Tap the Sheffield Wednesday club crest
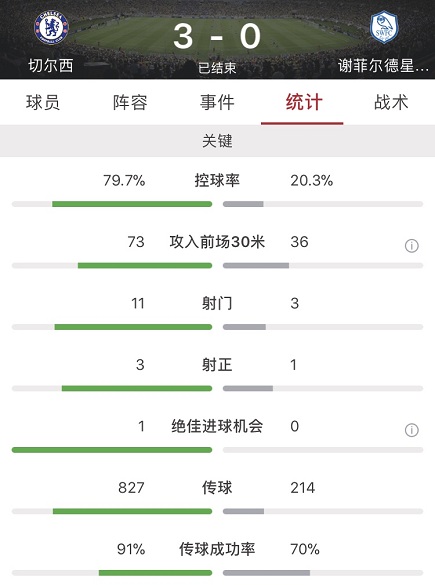 tap(384, 27)
